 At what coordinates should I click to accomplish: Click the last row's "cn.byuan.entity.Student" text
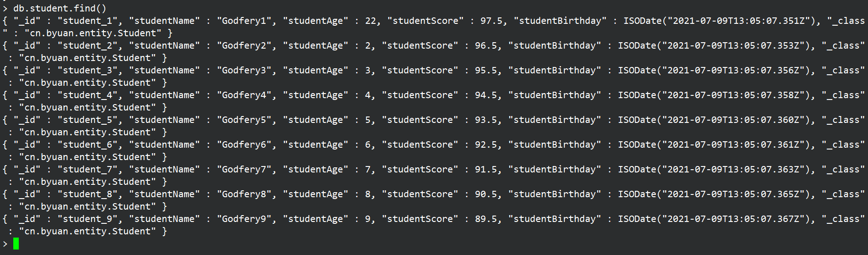(90, 231)
